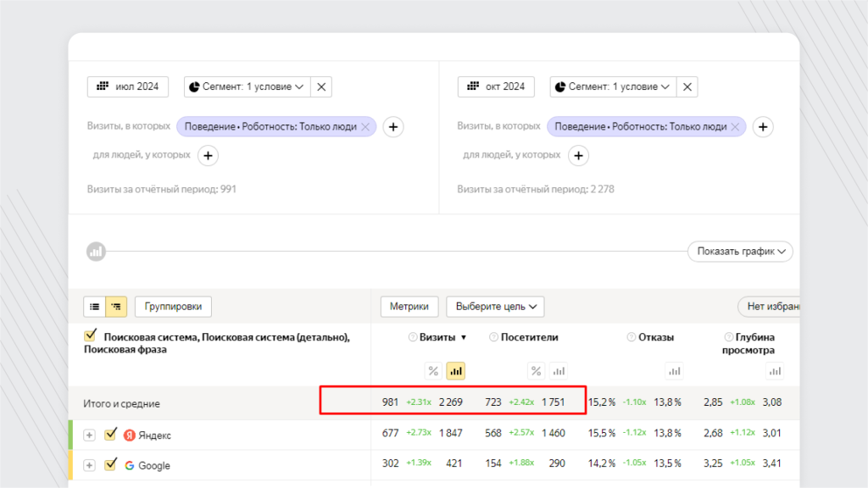Image resolution: width=868 pixels, height=488 pixels.
Task: Toggle percent display for Посетители column
Action: (536, 371)
